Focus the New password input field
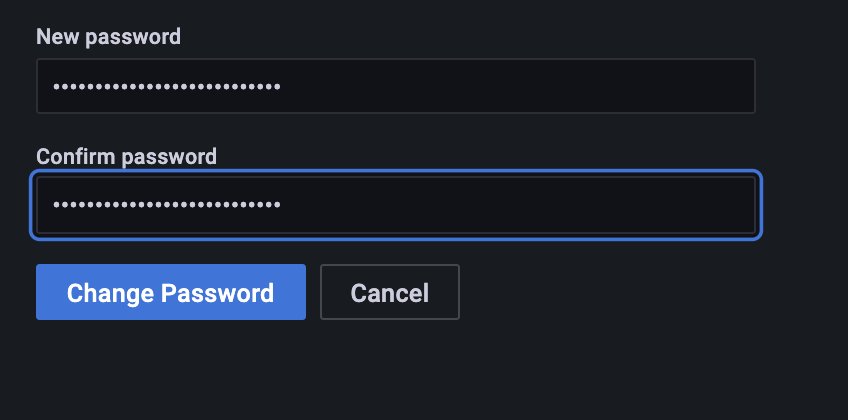Image resolution: width=848 pixels, height=420 pixels. pyautogui.click(x=395, y=86)
